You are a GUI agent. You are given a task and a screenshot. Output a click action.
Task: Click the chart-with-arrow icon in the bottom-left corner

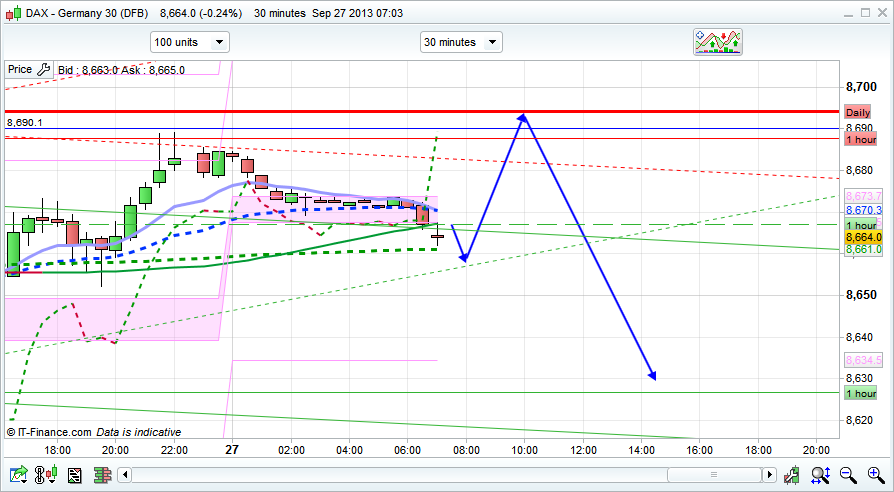click(16, 474)
